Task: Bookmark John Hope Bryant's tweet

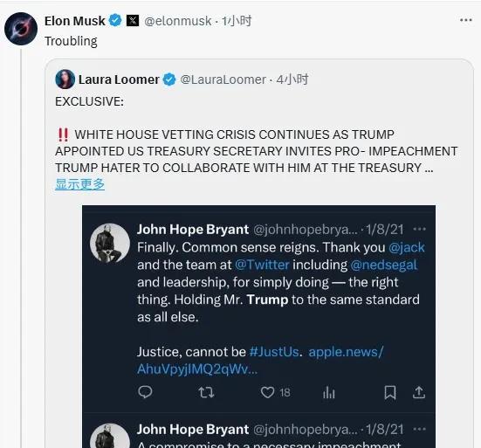Action: pyautogui.click(x=390, y=392)
